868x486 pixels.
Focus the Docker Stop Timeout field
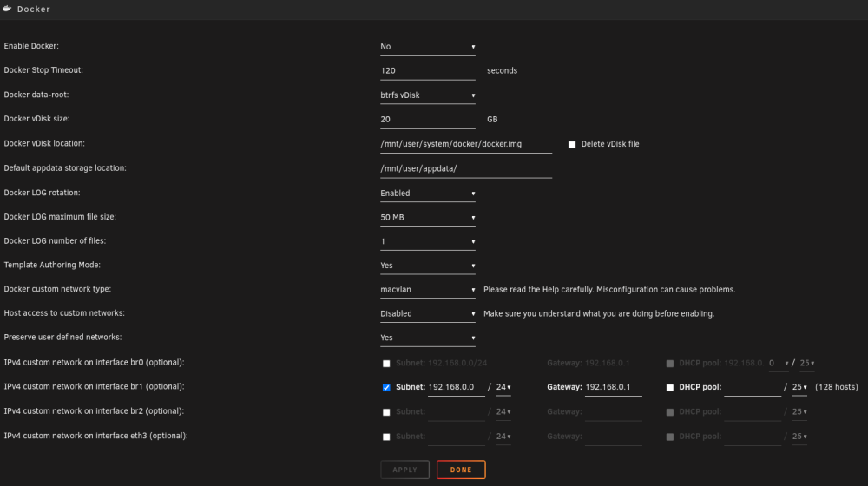(427, 71)
